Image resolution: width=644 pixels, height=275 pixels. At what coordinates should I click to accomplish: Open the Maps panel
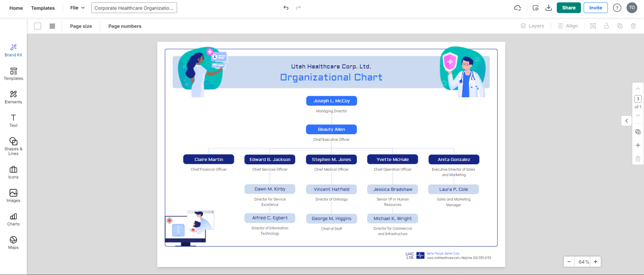click(x=13, y=242)
